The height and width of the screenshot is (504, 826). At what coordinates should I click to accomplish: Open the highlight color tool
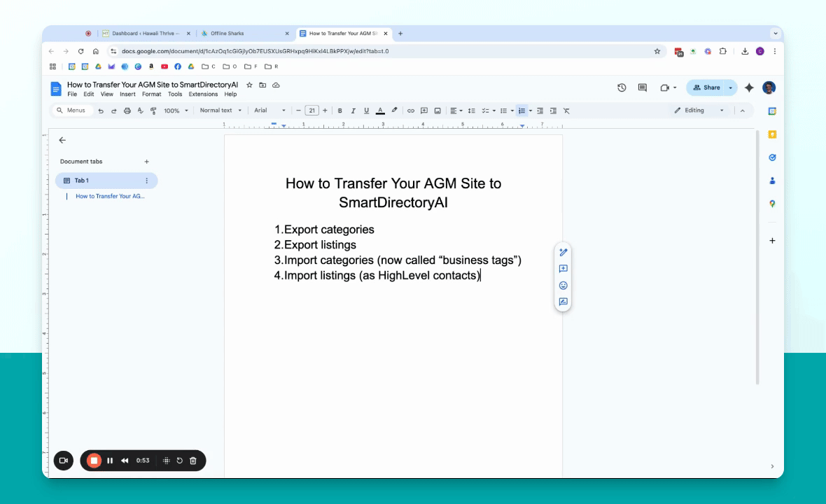coord(394,111)
